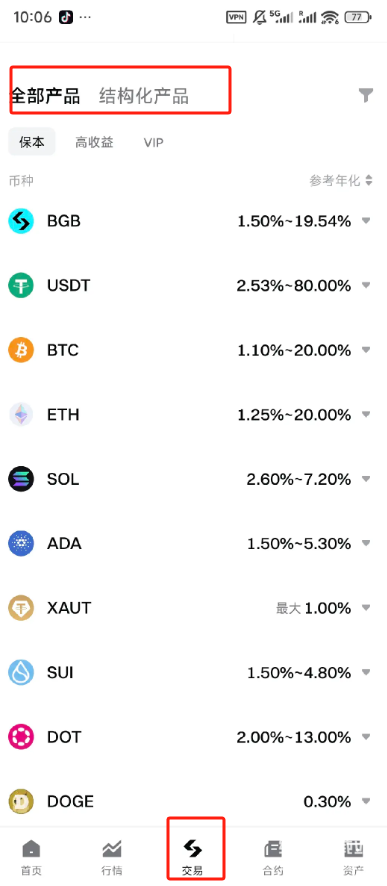Tap the ETH Ethereum icon
The height and width of the screenshot is (886, 387).
(21, 415)
